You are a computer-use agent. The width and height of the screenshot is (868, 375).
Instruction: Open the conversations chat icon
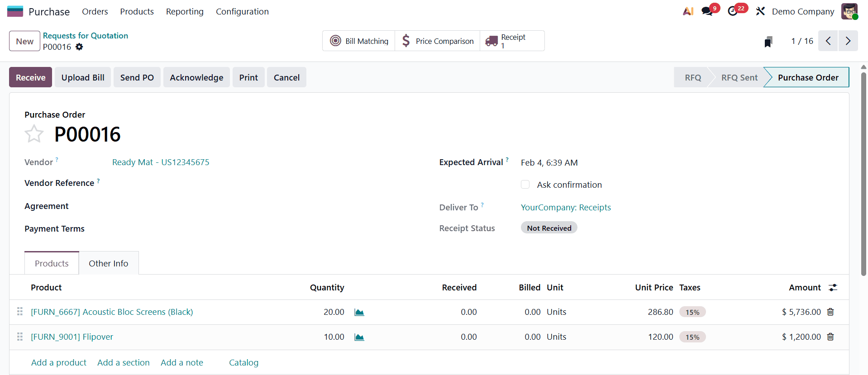pos(707,11)
